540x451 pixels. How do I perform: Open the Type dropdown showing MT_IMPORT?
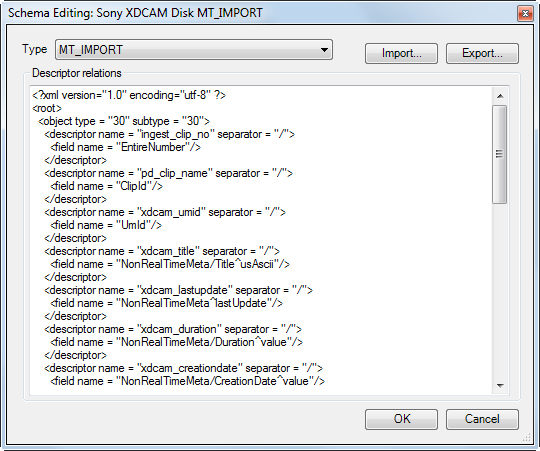click(x=194, y=50)
